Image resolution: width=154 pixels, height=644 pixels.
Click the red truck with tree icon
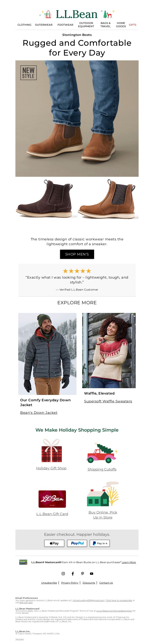pyautogui.click(x=102, y=453)
